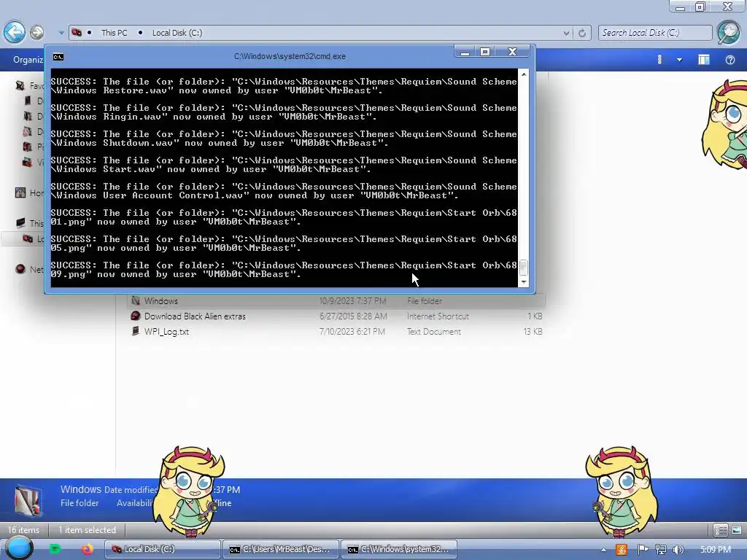Viewport: 747px width, 560px height.
Task: Switch to C:\Windows\system32... taskbar button
Action: coord(399,549)
